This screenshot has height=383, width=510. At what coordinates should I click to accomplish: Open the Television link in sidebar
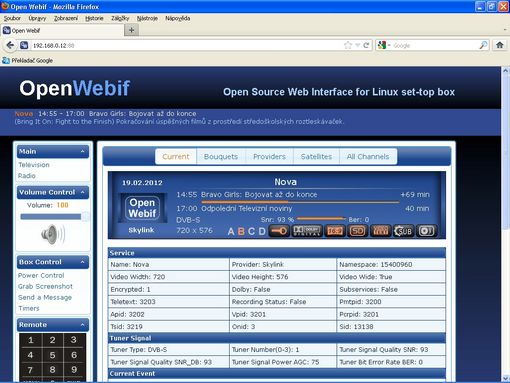(x=34, y=165)
